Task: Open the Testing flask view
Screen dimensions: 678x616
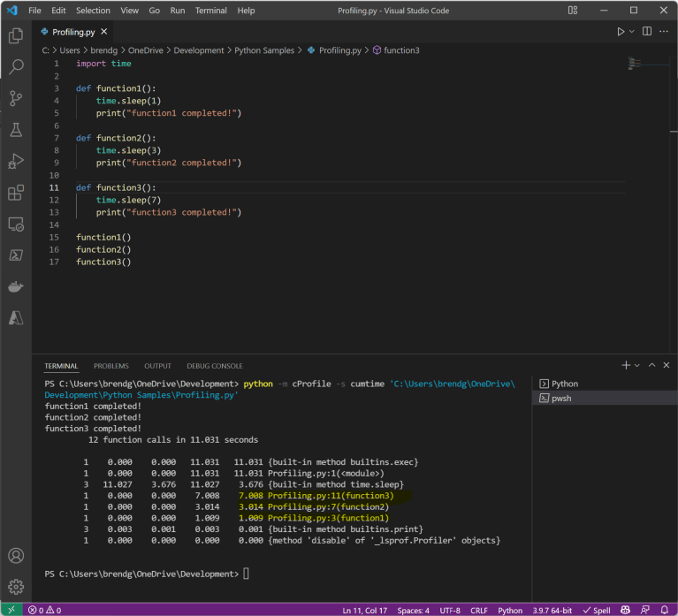Action: 16,130
